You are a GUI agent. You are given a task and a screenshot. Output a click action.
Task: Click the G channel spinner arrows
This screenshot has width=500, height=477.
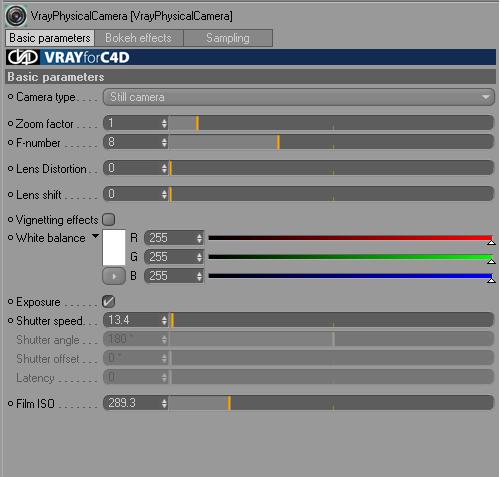click(199, 257)
